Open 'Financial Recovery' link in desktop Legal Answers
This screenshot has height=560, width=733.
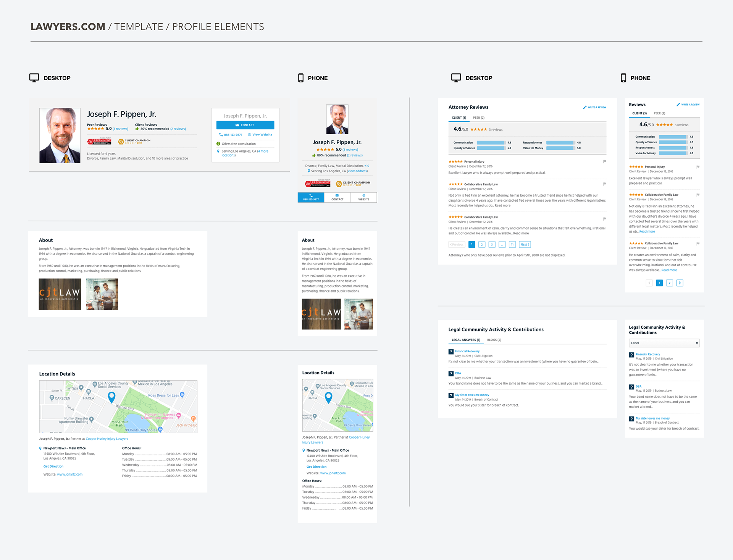click(467, 351)
